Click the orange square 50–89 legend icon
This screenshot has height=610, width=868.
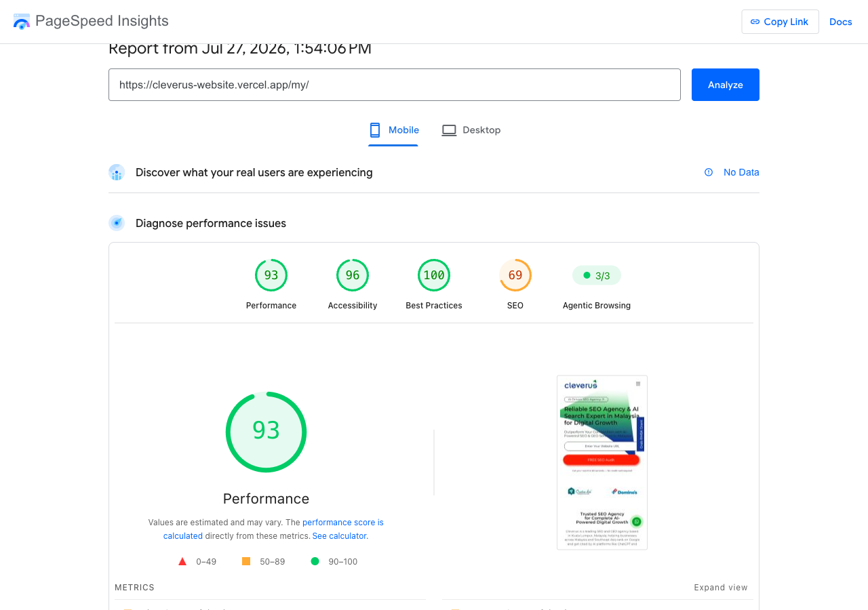tap(246, 561)
